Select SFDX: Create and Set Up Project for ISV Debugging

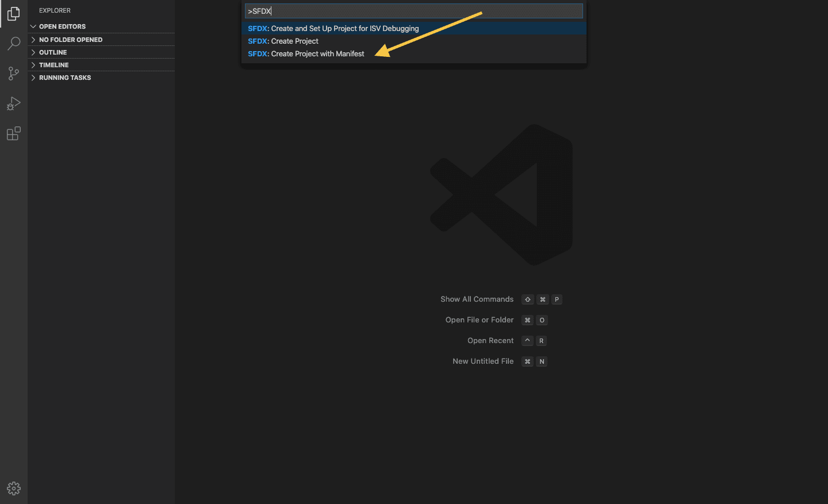pos(414,28)
